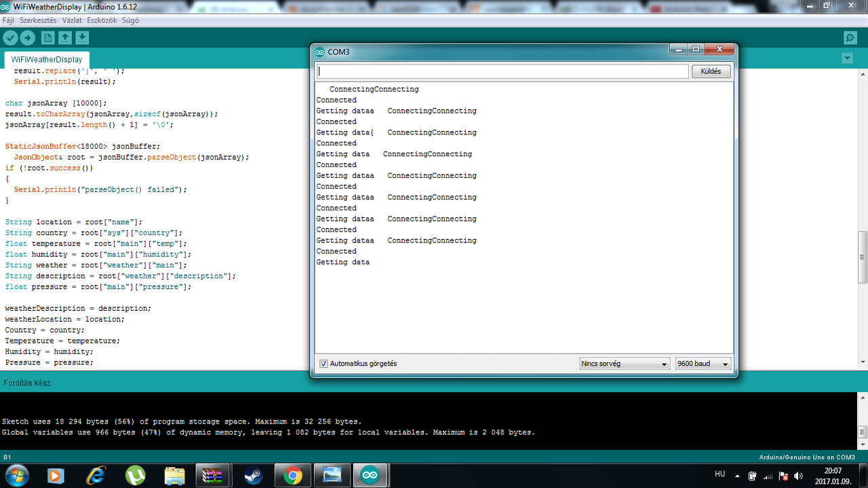Click 'Global variables use 966 bytes' console line
Screen dimensions: 868x488
click(269, 432)
